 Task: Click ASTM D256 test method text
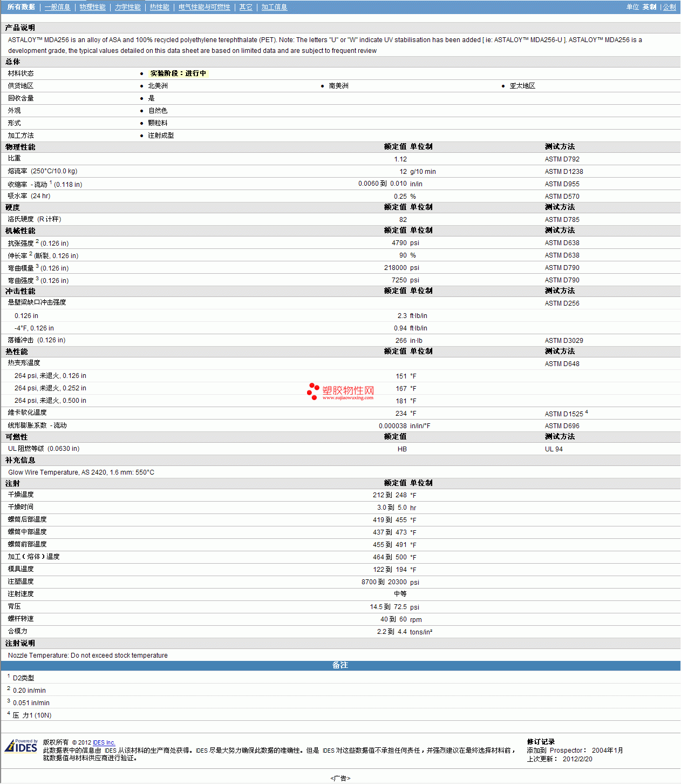pos(562,303)
